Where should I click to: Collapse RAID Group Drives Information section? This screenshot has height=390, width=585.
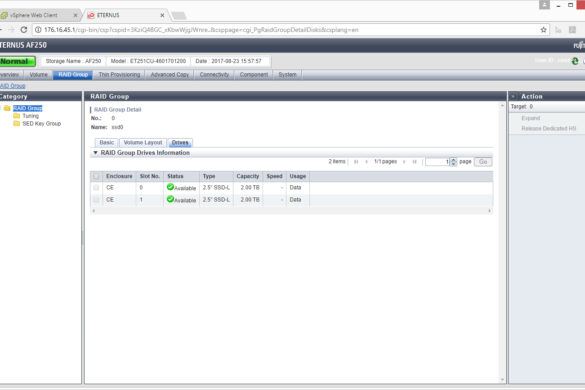[x=96, y=153]
